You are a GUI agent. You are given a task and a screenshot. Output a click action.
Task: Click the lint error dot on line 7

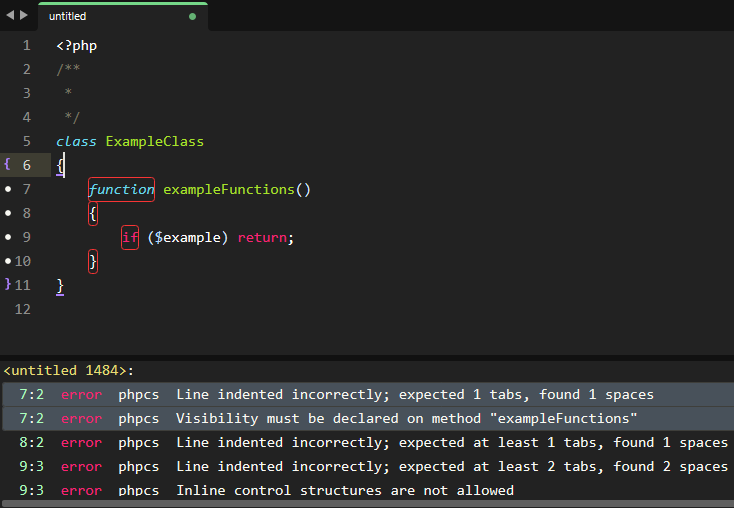[8, 189]
